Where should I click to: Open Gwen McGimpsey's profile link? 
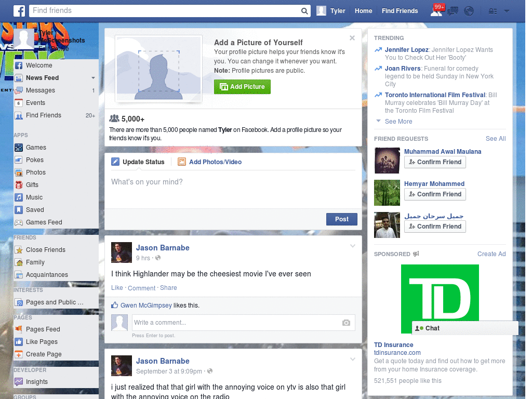pyautogui.click(x=146, y=305)
